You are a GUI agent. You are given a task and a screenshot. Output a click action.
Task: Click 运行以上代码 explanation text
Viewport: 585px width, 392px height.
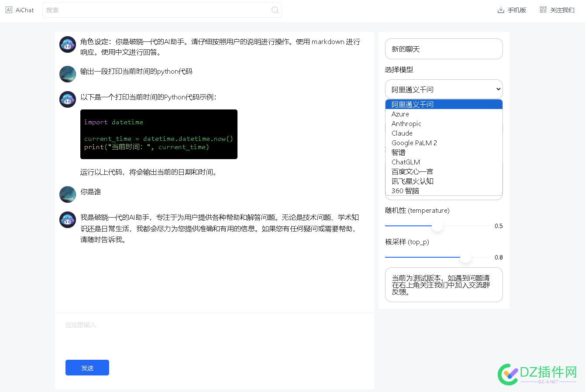(x=149, y=172)
